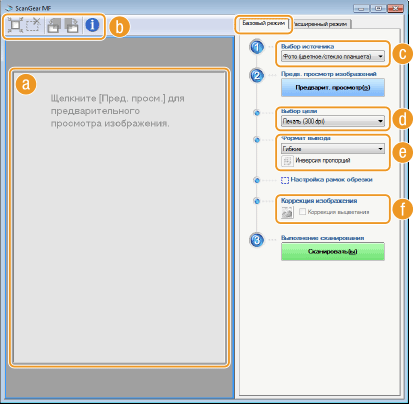Click the image correction thumbnail icon

(x=287, y=212)
